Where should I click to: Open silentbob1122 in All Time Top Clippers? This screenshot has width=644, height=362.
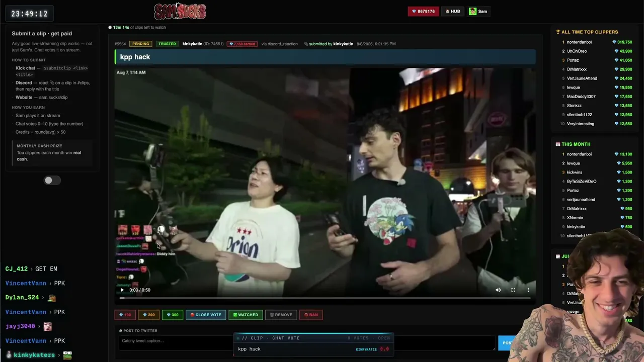point(580,115)
